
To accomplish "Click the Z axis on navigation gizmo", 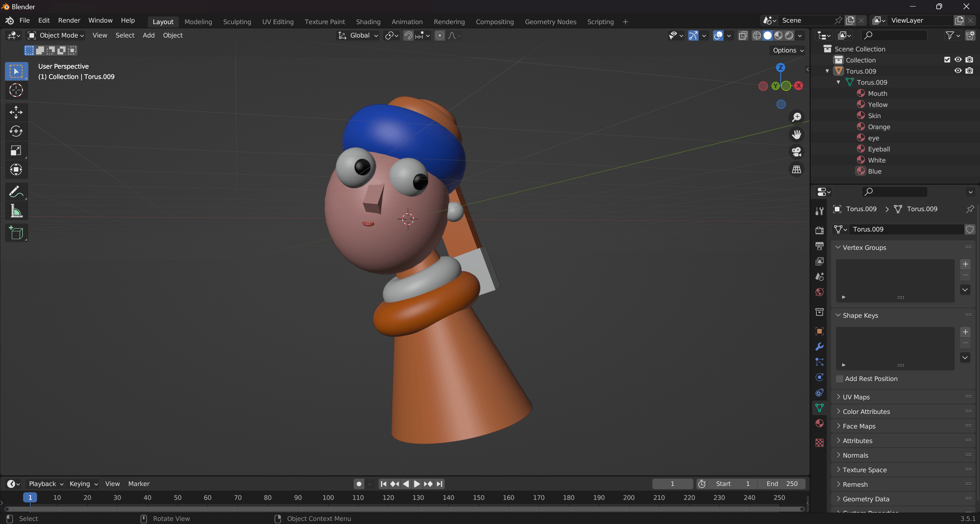I will (780, 67).
